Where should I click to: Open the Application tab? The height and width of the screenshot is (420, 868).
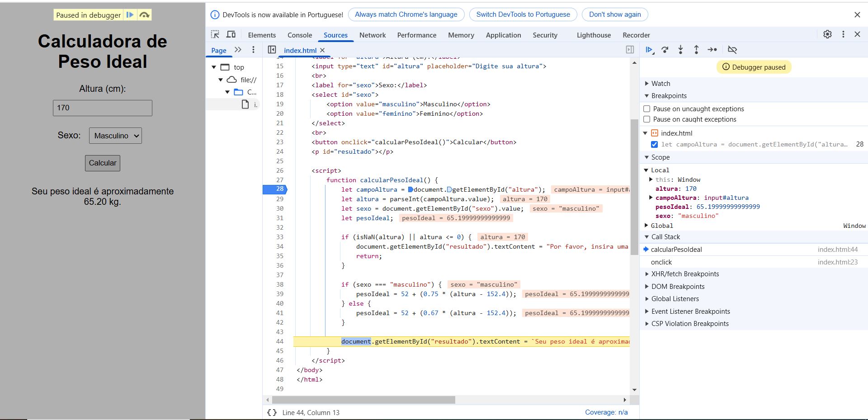point(504,35)
